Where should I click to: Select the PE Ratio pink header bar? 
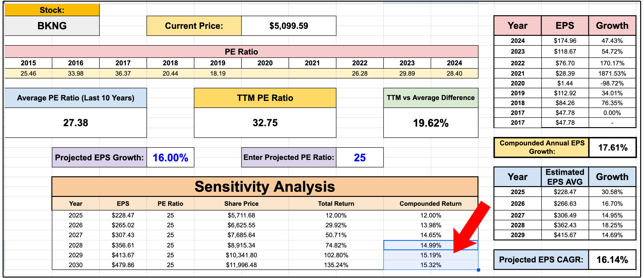(241, 52)
